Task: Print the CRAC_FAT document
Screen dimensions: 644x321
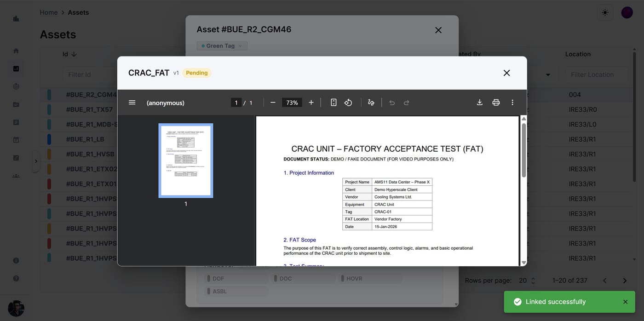Action: tap(496, 103)
